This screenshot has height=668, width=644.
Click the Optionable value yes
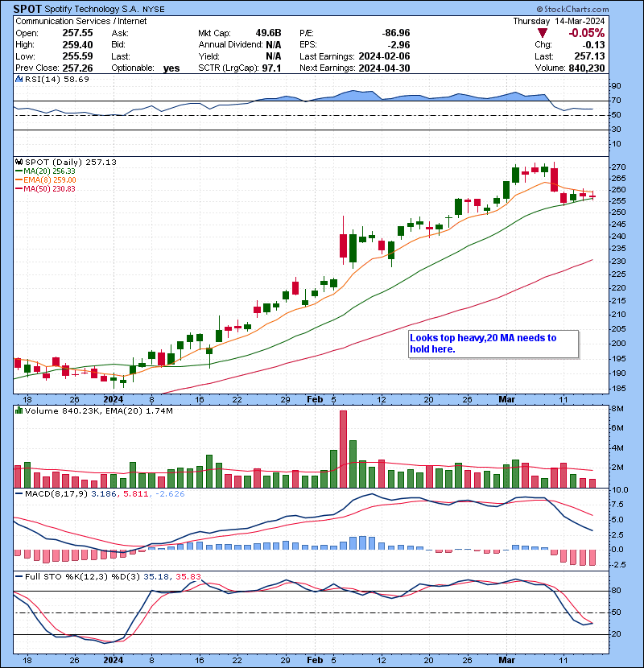pyautogui.click(x=171, y=68)
